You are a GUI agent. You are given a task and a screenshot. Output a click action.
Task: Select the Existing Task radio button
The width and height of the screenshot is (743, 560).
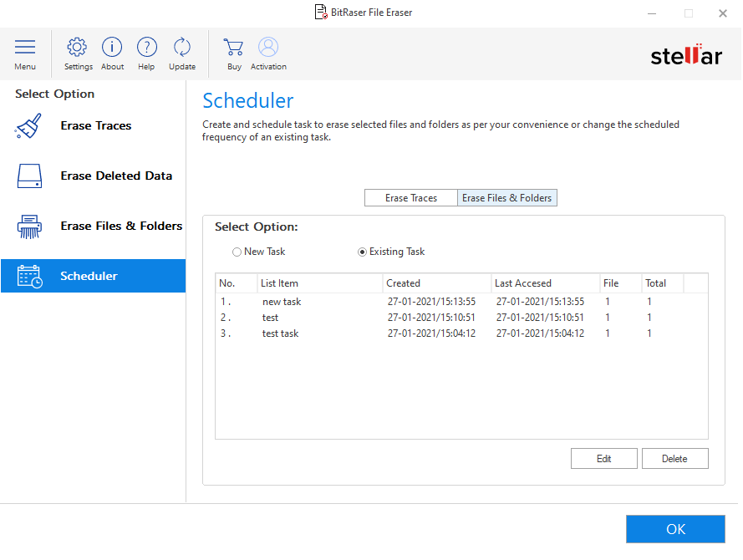(x=362, y=252)
